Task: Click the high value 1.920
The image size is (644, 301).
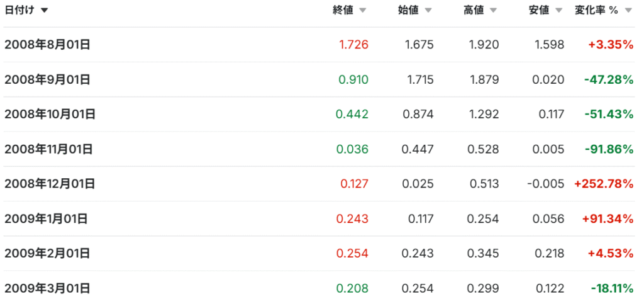Action: [x=484, y=45]
